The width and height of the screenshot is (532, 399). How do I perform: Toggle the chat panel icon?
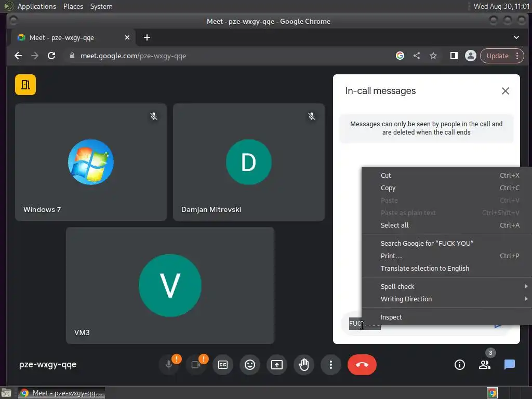click(510, 365)
